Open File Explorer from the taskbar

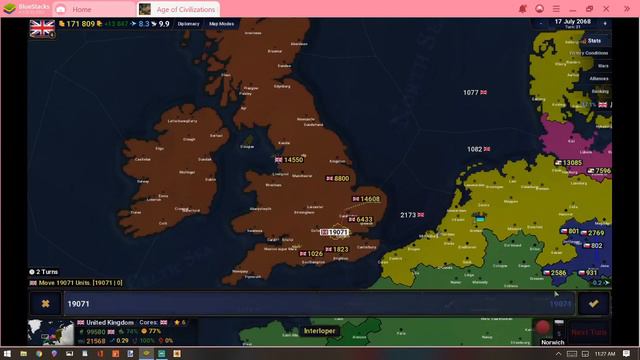pyautogui.click(x=23, y=353)
